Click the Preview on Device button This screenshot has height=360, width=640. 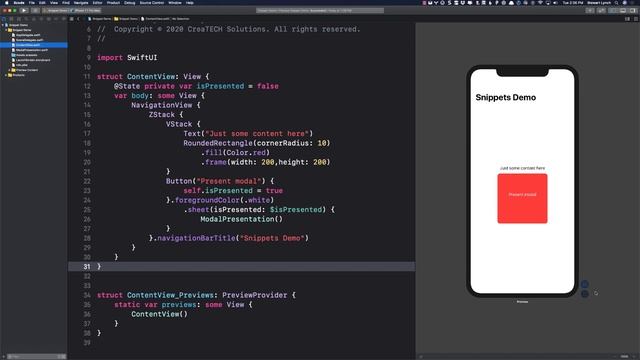[585, 293]
